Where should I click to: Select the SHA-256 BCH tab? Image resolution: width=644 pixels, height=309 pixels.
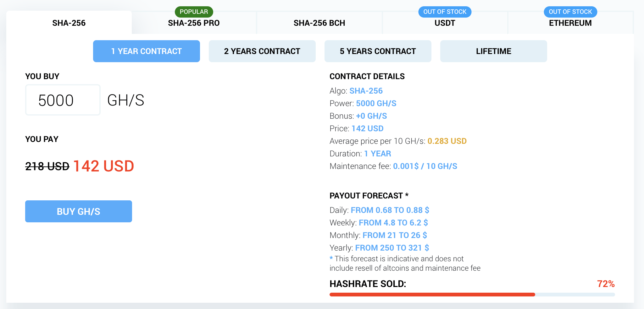coord(319,23)
